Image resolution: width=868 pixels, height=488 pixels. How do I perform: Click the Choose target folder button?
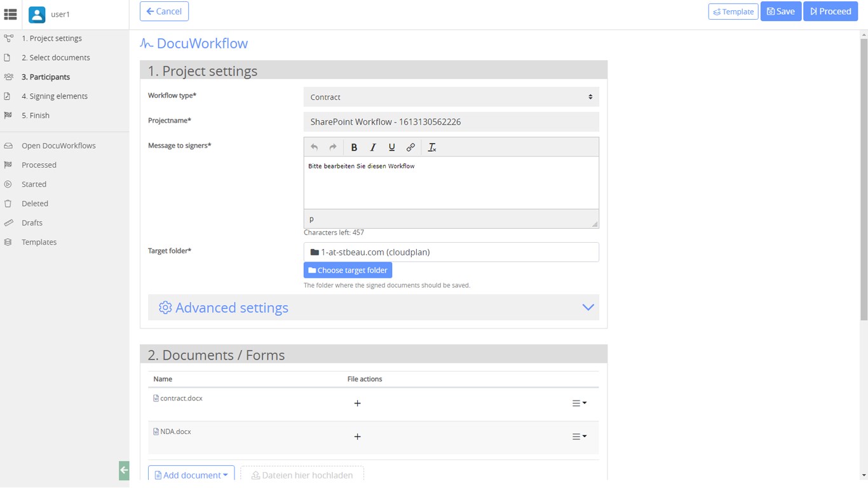[x=348, y=270]
